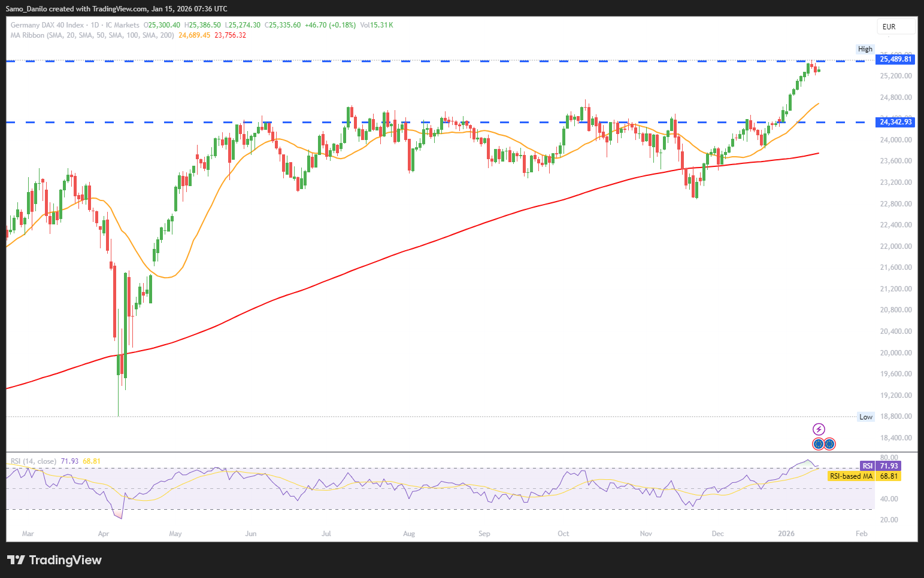Select the RSI (14, close) legend label
Screen dimensions: 924x578
coord(34,461)
